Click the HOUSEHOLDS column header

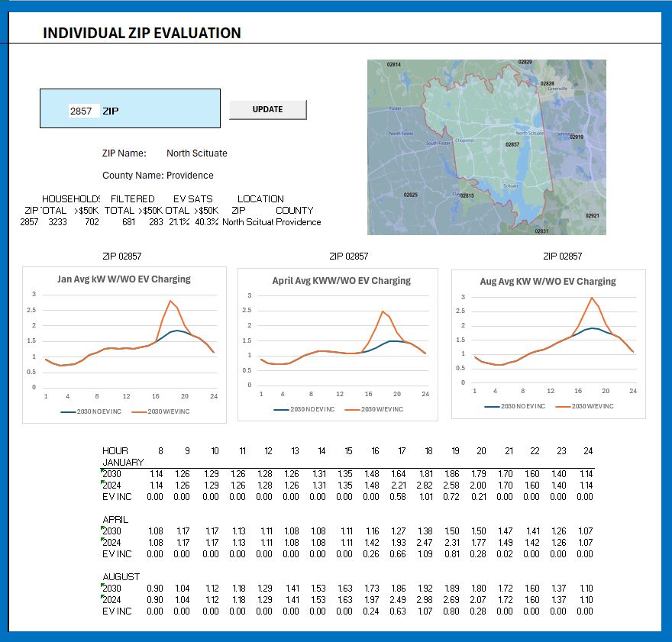(71, 199)
